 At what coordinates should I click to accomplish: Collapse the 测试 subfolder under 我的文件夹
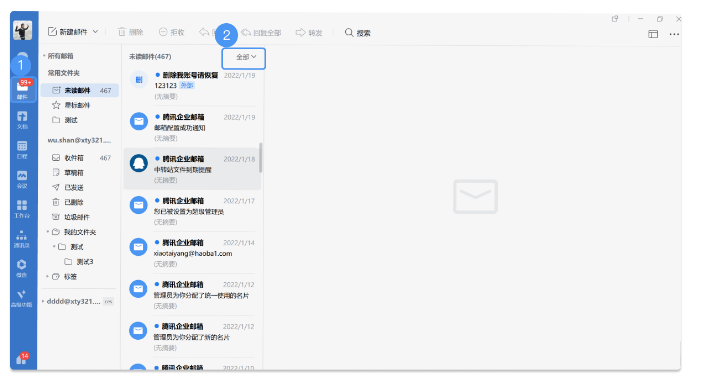pyautogui.click(x=54, y=247)
